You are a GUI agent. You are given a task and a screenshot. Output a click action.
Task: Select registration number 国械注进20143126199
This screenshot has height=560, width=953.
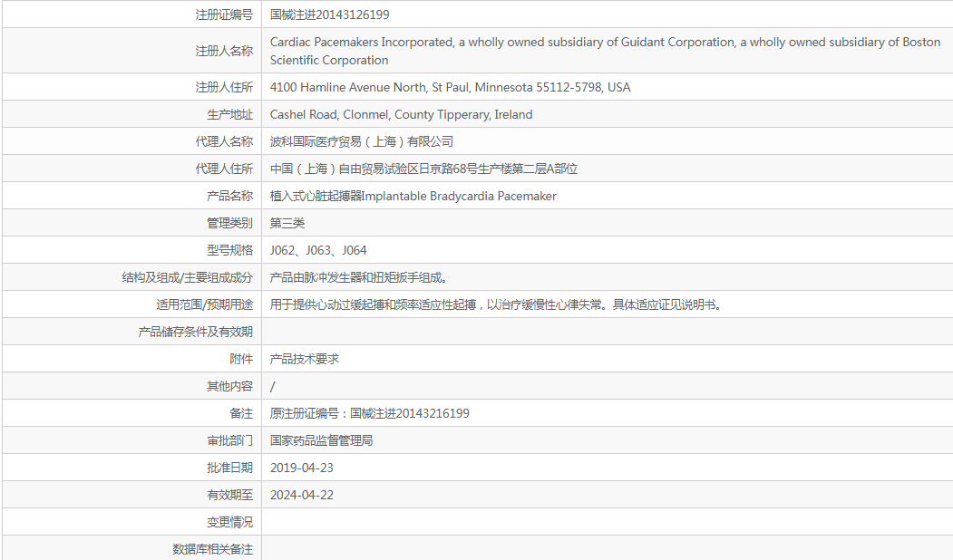click(x=329, y=14)
